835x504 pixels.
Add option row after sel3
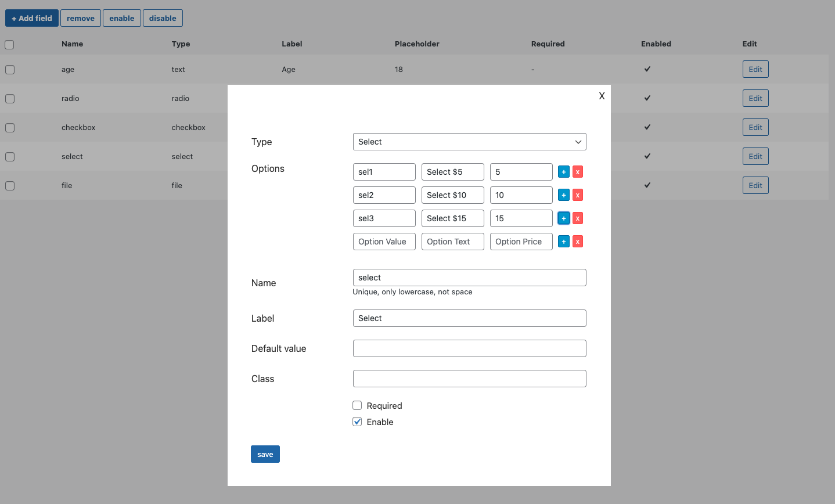[563, 218]
